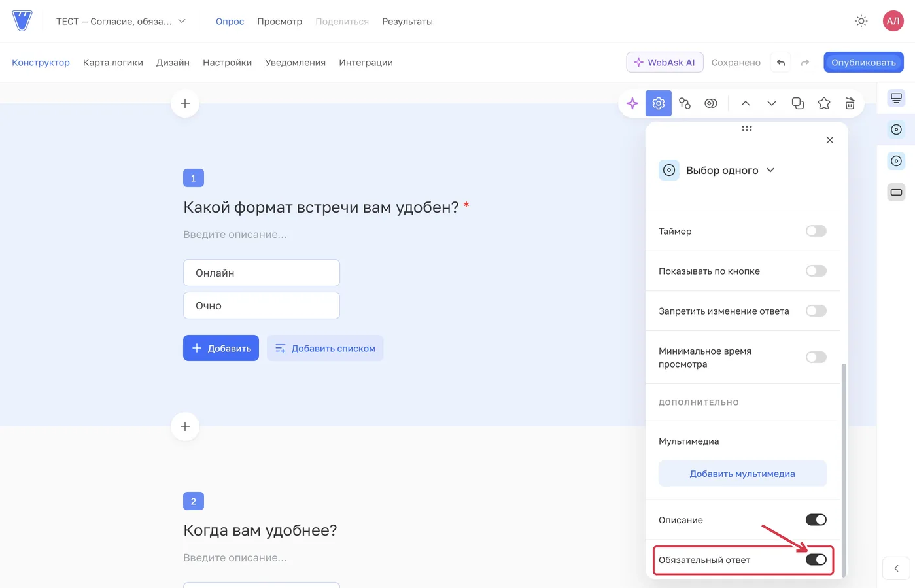This screenshot has height=588, width=915.
Task: Enable Показывать по кнопке toggle
Action: tap(816, 271)
